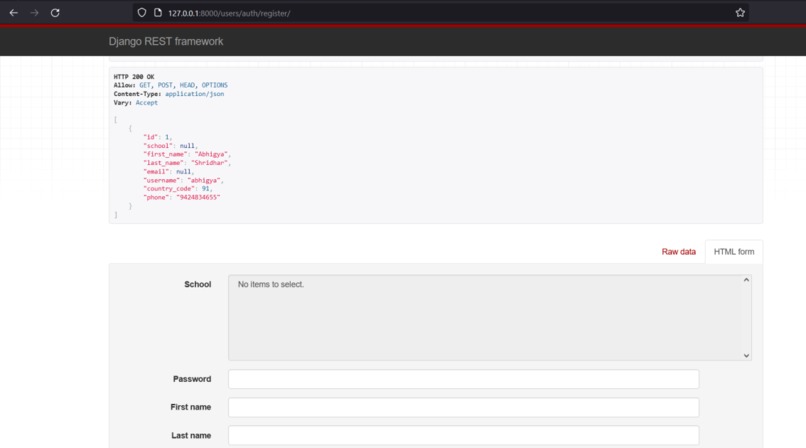Click the OPTIONS method in the Allow header
Image resolution: width=806 pixels, height=448 pixels.
point(214,85)
